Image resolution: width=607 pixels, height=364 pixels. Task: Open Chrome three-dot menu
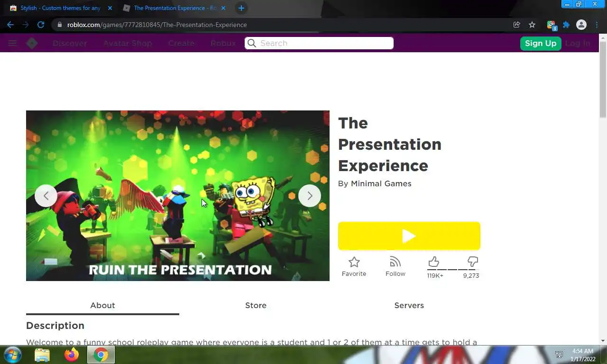tap(597, 25)
